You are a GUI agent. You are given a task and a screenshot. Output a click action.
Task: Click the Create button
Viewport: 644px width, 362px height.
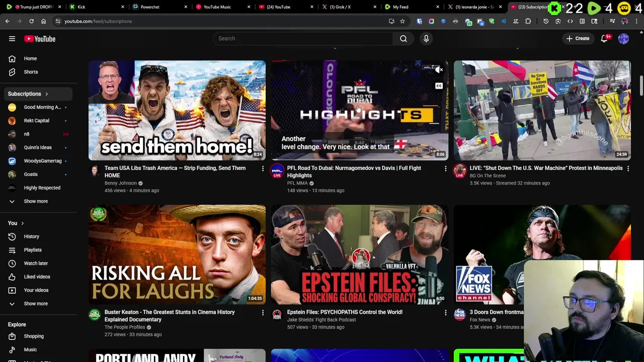point(578,39)
